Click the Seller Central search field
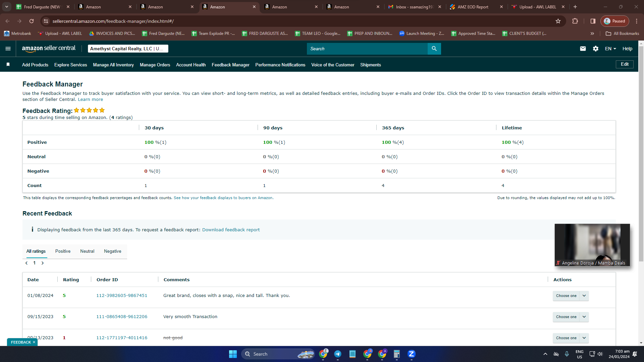This screenshot has width=644, height=362. pos(367,49)
